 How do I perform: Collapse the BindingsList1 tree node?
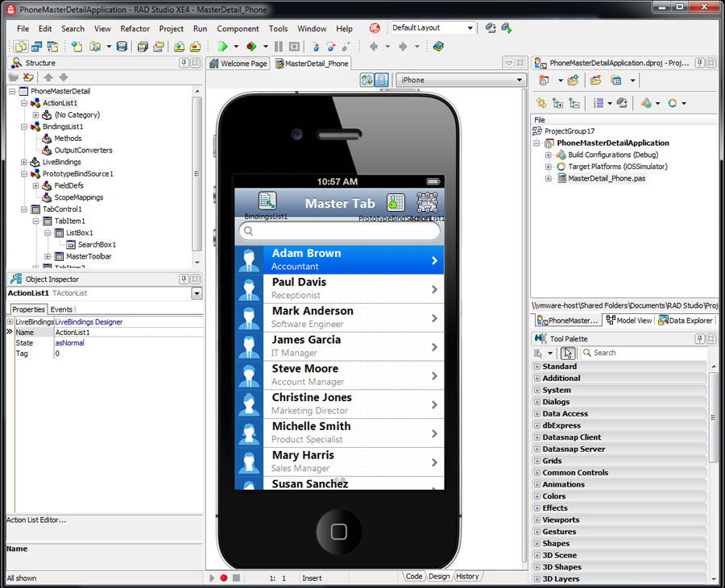24,126
